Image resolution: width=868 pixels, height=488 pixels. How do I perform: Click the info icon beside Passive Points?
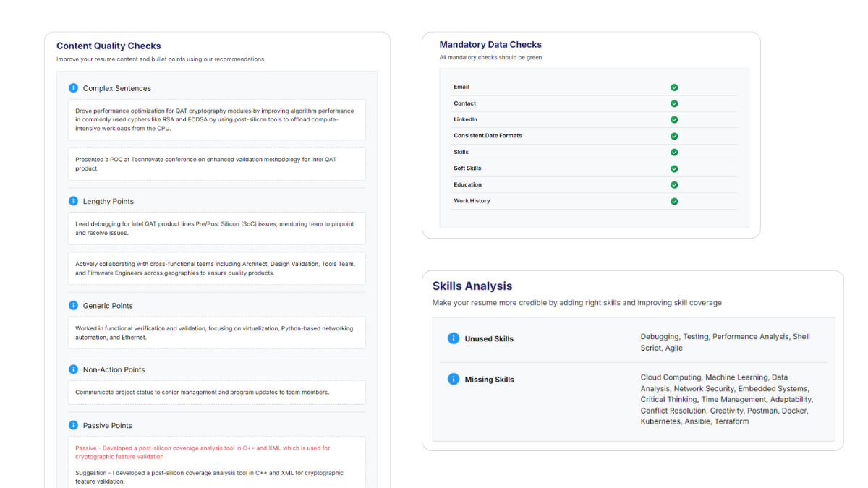coord(73,425)
